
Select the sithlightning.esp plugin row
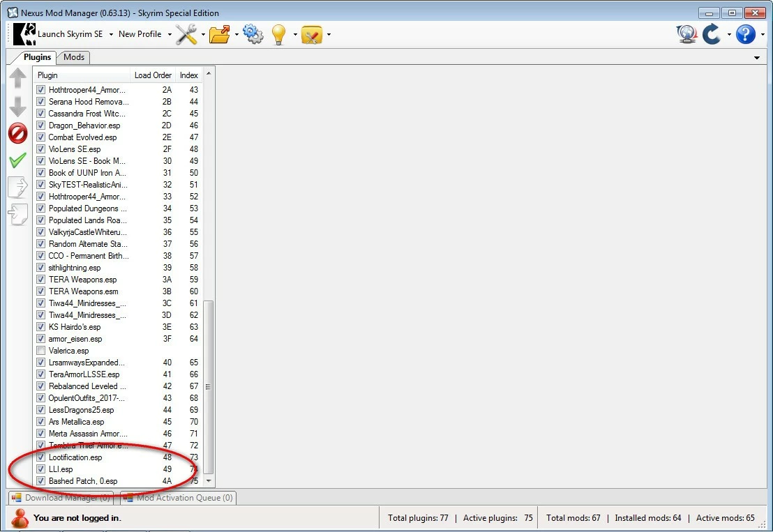click(x=119, y=268)
